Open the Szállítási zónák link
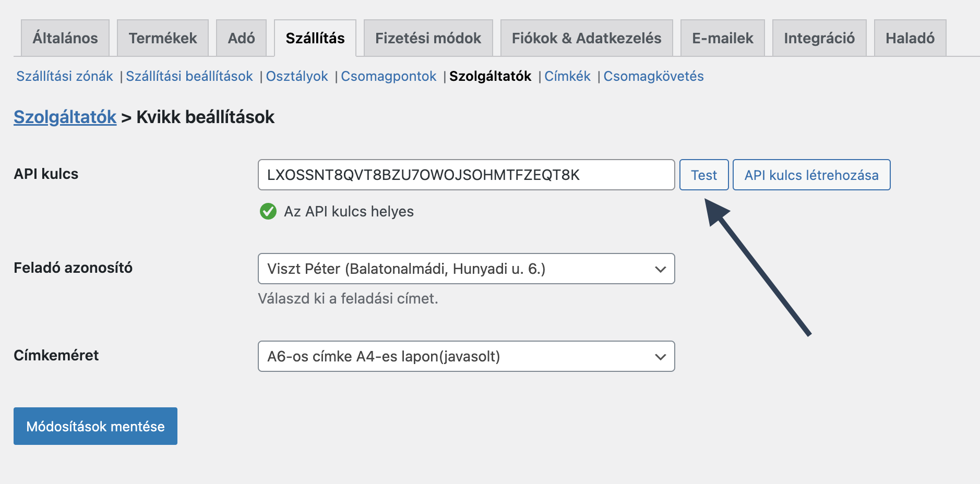 (65, 76)
